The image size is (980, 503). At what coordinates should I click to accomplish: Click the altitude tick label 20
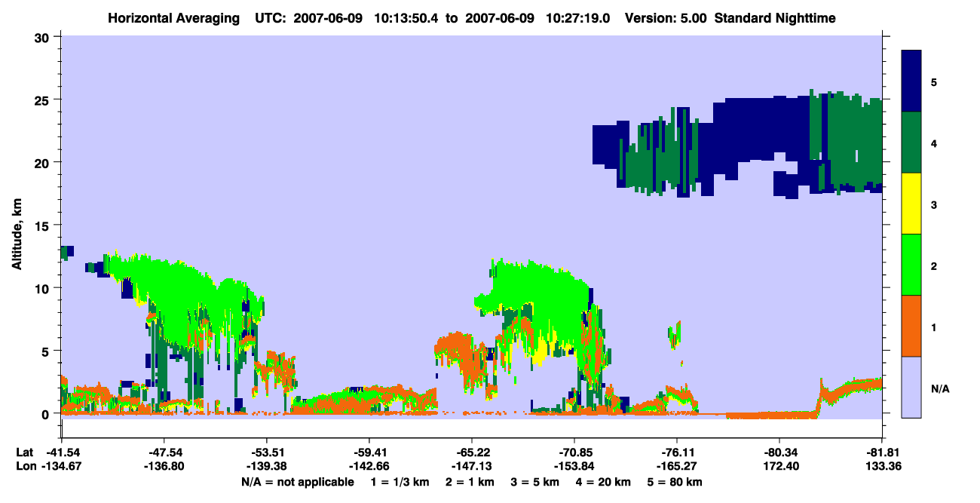pos(43,162)
